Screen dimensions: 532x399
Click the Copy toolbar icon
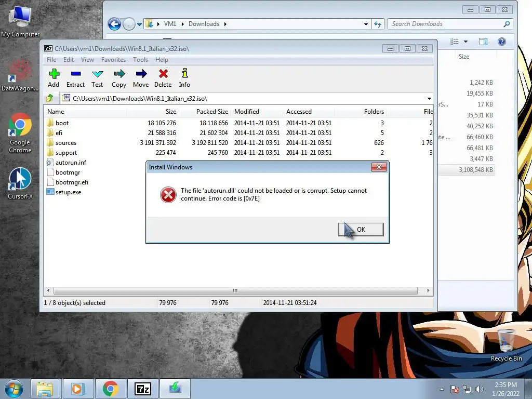pyautogui.click(x=119, y=78)
